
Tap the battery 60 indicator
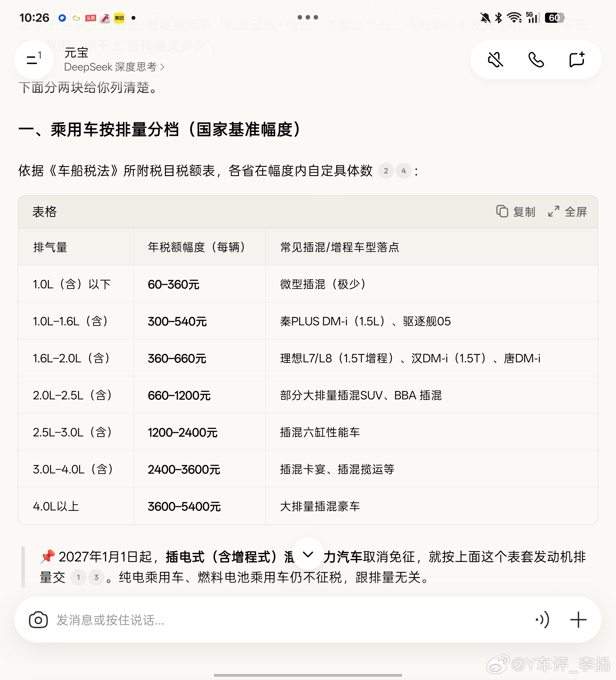point(554,18)
